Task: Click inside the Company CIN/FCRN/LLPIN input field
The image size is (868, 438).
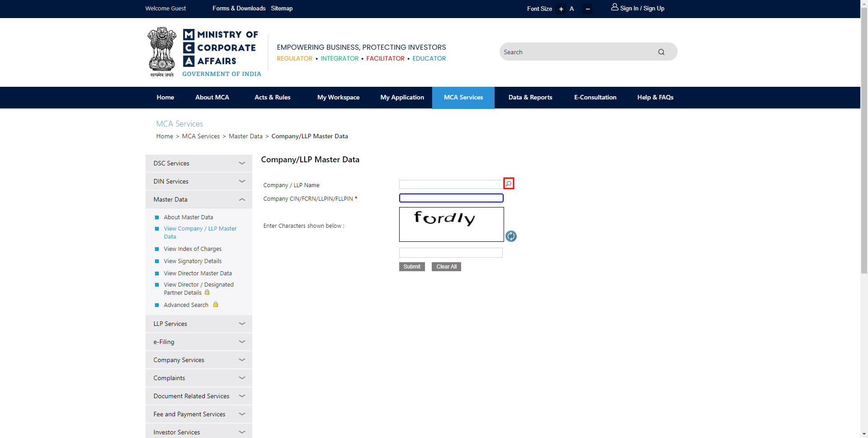Action: pyautogui.click(x=451, y=198)
